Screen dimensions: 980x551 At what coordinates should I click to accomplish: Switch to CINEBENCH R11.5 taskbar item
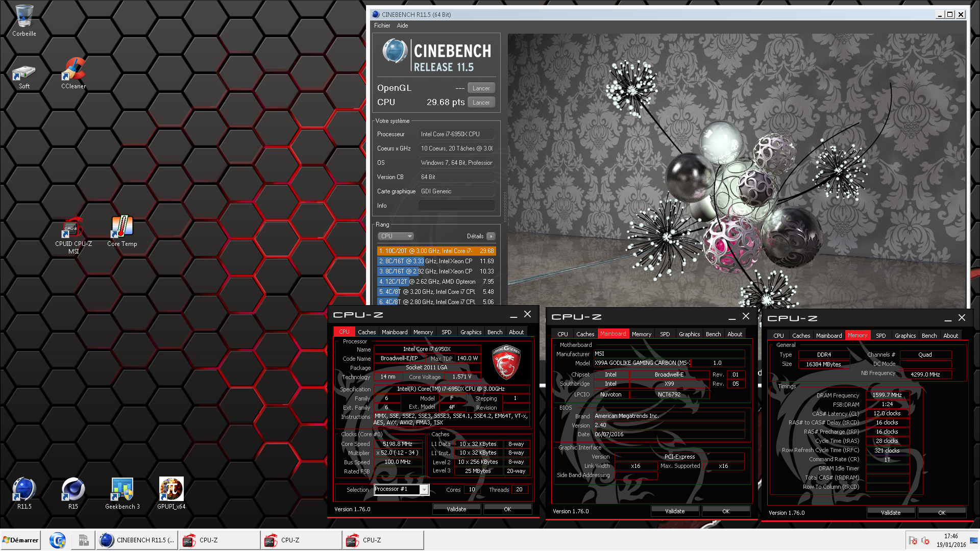point(137,540)
